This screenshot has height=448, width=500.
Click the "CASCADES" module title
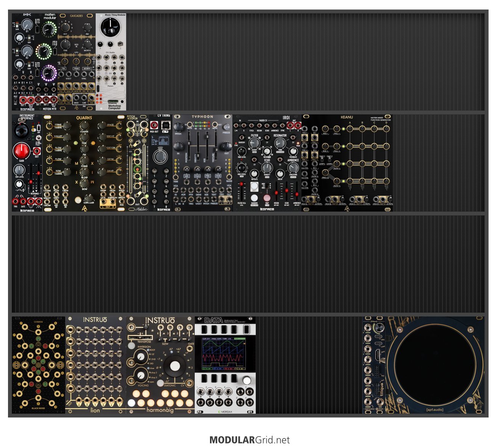tap(76, 16)
